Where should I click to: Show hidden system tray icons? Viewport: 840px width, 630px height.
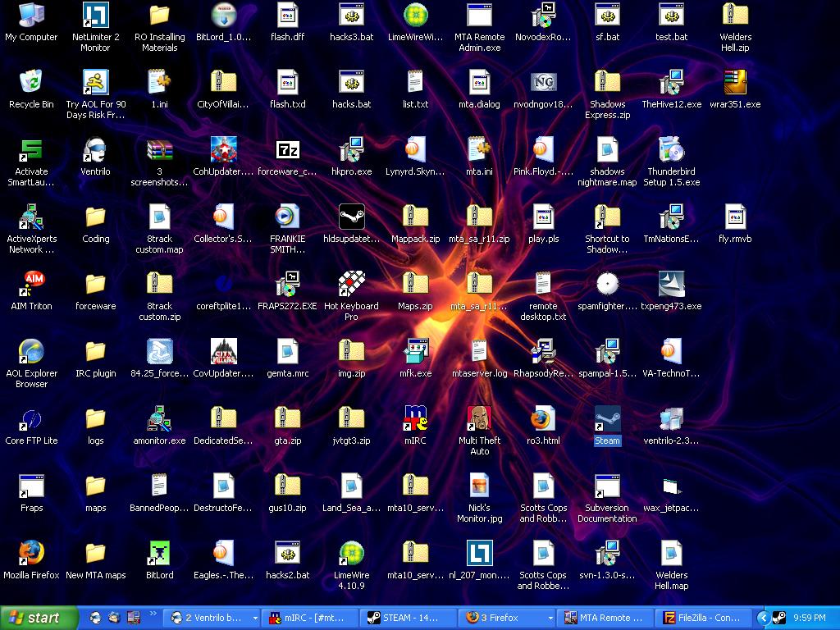pyautogui.click(x=763, y=619)
